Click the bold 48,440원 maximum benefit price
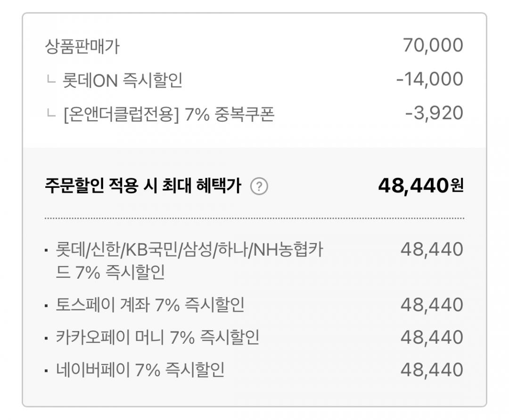The height and width of the screenshot is (420, 509). 420,186
